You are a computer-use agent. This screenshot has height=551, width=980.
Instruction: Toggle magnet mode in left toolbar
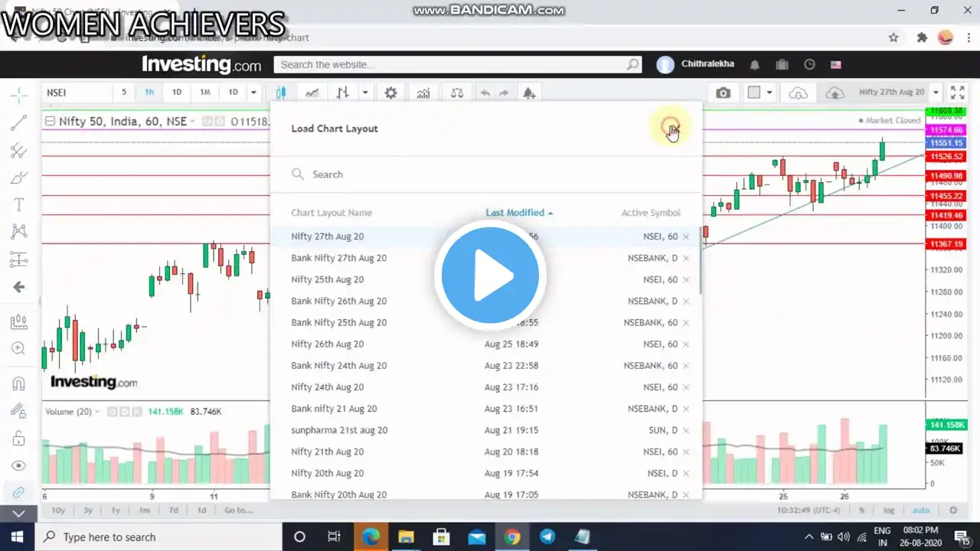(19, 383)
